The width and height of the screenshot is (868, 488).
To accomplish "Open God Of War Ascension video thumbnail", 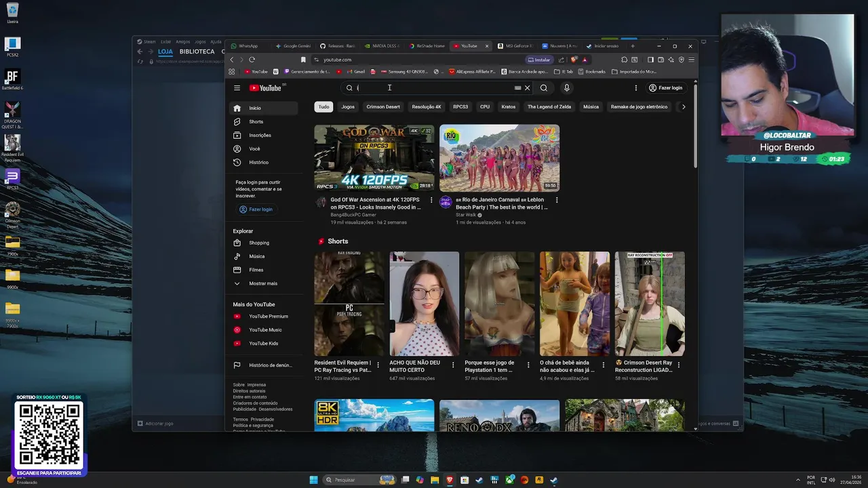I will coord(374,158).
